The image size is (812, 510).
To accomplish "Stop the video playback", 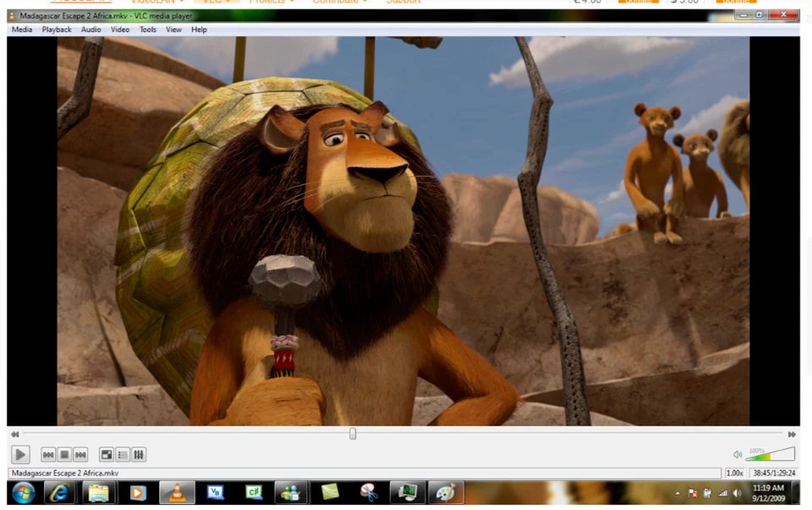I will click(x=64, y=454).
